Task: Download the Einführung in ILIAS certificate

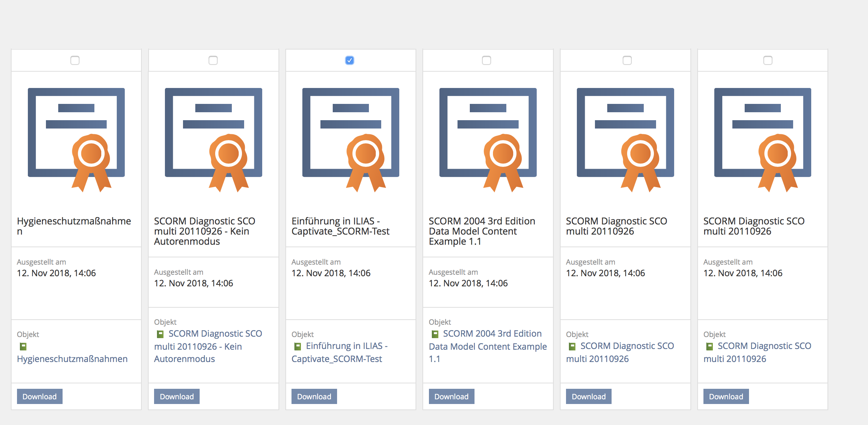Action: (314, 396)
